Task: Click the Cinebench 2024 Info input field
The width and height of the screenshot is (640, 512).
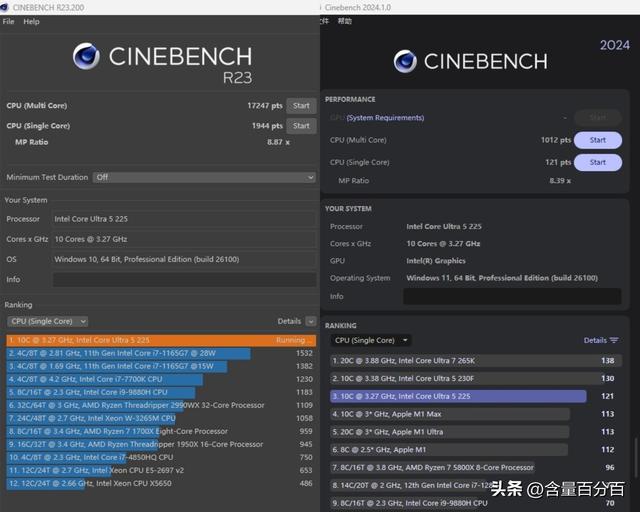Action: click(512, 296)
